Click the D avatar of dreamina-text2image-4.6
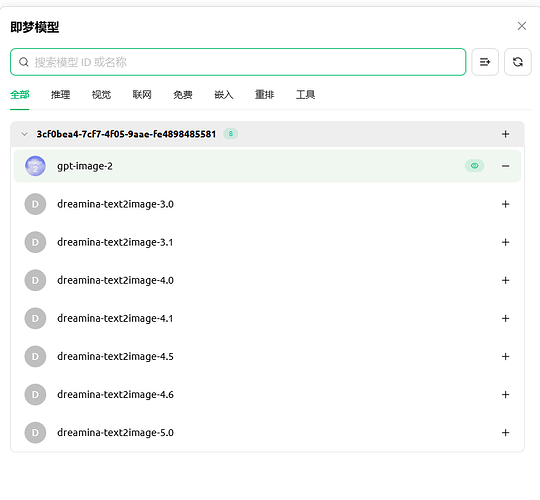Image resolution: width=540 pixels, height=500 pixels. pos(35,394)
